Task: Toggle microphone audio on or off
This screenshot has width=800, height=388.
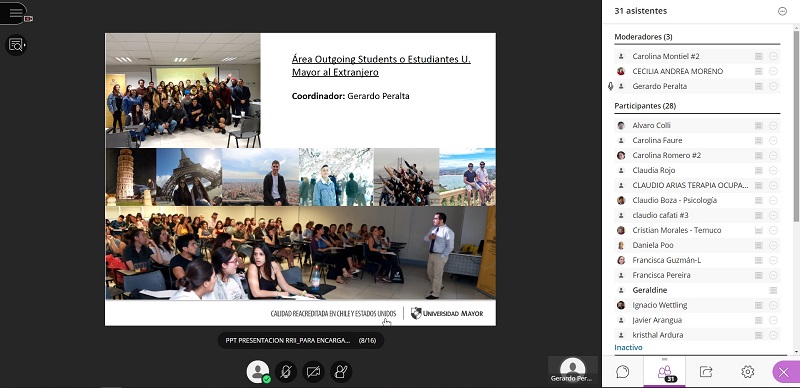Action: pos(286,372)
